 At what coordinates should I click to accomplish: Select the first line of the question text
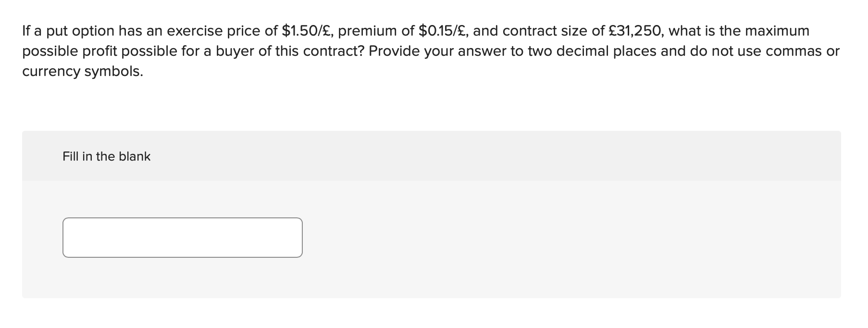[413, 30]
